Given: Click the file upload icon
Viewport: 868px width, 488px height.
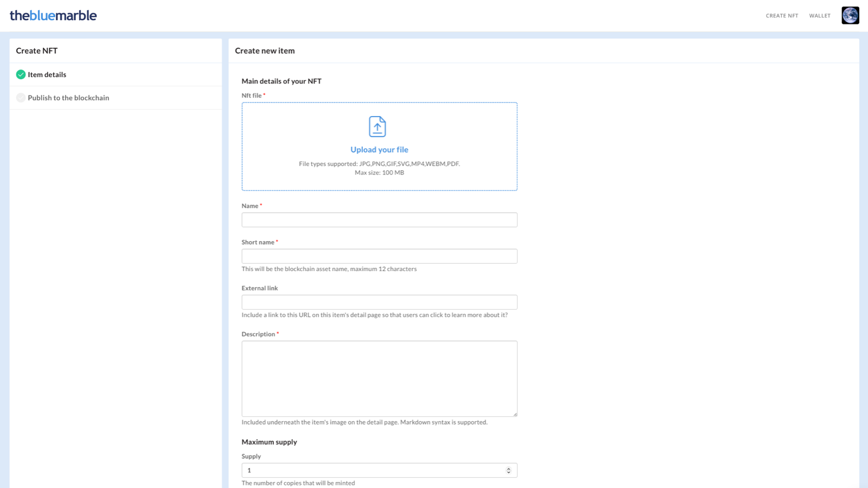Looking at the screenshot, I should pos(378,126).
